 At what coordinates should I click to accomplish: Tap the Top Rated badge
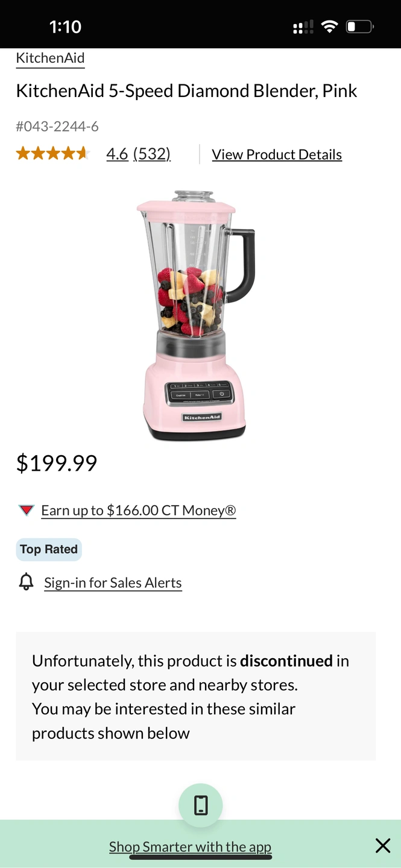[49, 549]
